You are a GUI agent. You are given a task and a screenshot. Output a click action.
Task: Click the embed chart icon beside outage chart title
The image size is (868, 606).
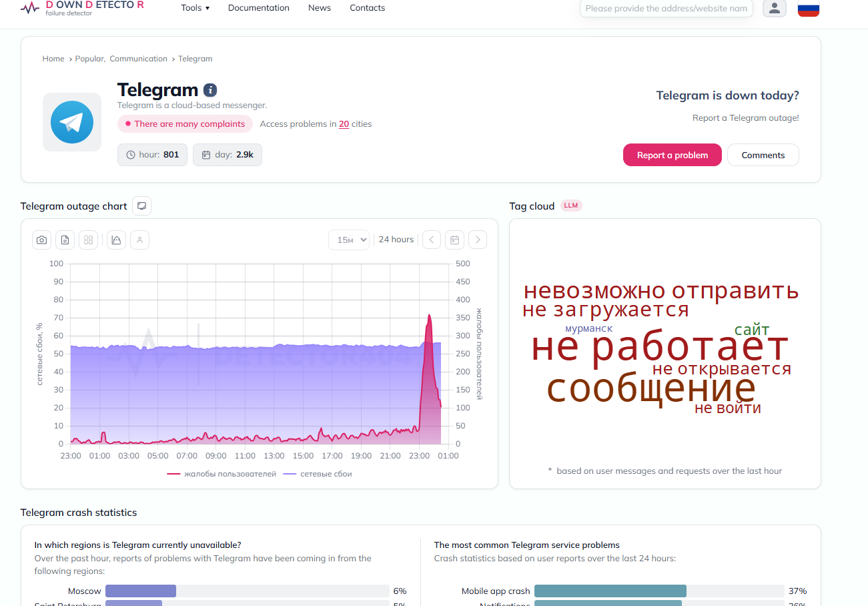click(141, 206)
